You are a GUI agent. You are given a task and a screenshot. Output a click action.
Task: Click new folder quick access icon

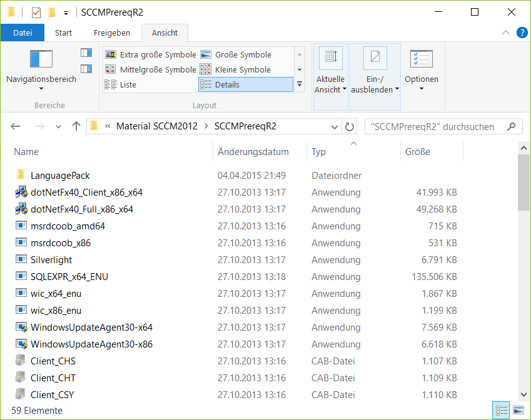click(52, 13)
